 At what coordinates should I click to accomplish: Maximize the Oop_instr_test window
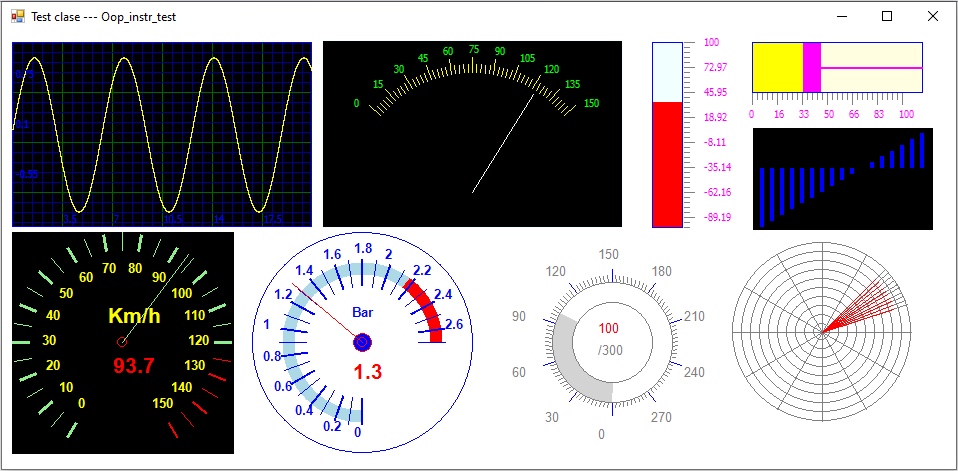point(887,16)
